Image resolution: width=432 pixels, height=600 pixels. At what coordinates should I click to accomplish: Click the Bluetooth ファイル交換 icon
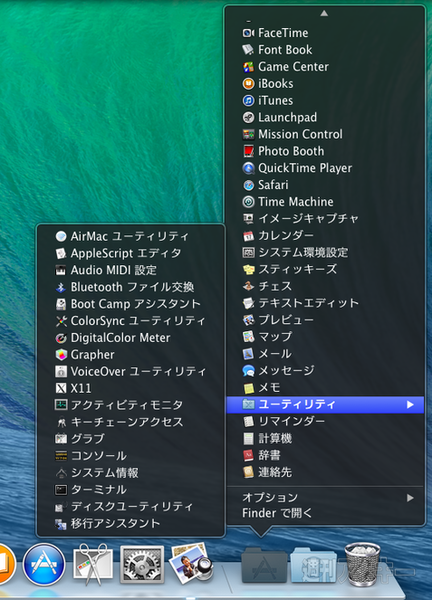coord(61,287)
